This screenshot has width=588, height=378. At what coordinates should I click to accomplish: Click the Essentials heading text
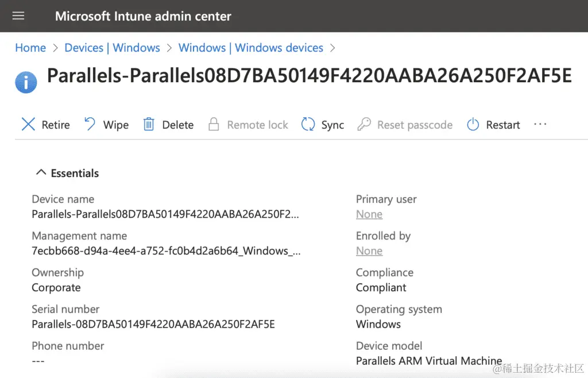75,173
